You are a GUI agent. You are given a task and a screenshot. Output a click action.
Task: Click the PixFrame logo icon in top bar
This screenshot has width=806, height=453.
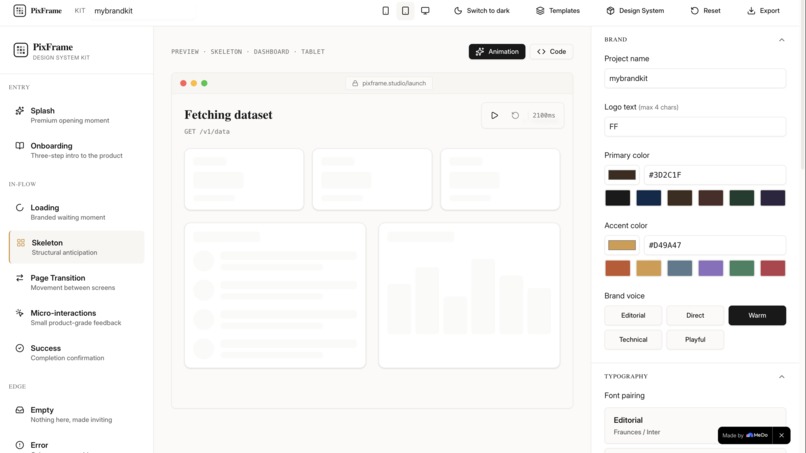[x=20, y=10]
